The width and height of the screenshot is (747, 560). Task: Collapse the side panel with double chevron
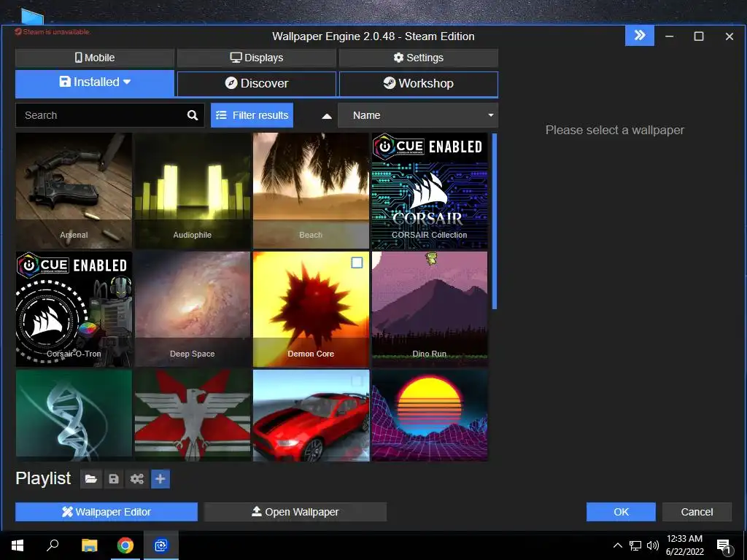639,36
